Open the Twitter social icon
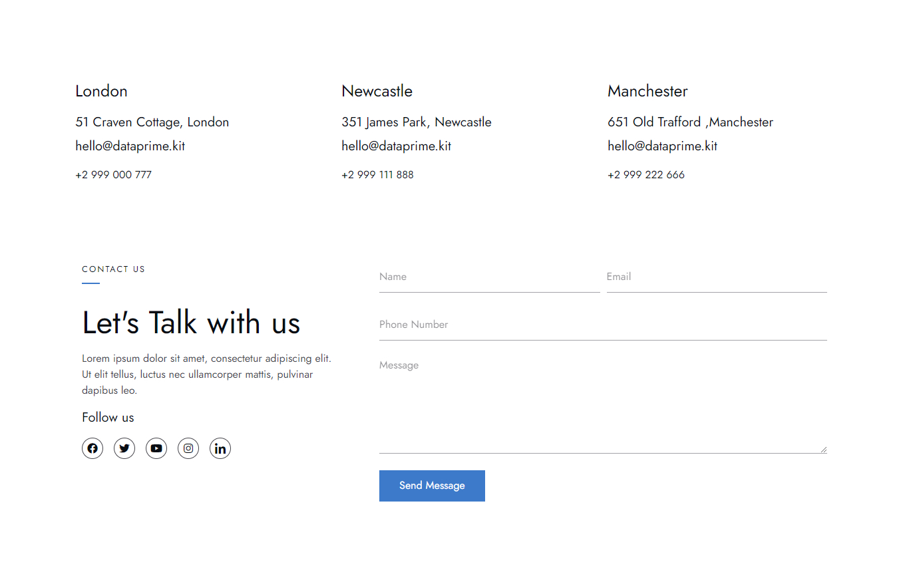The height and width of the screenshot is (588, 909). [x=124, y=448]
